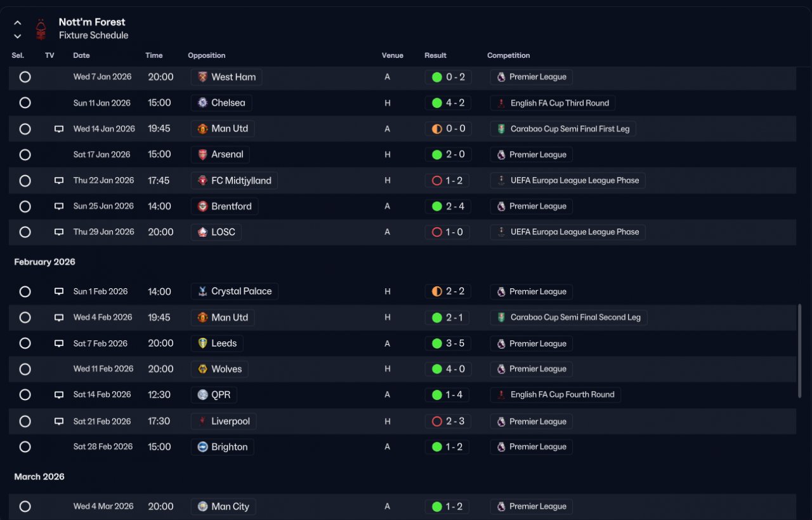Select the radio button for Crystal Palace fixture
The image size is (812, 520).
(x=25, y=291)
